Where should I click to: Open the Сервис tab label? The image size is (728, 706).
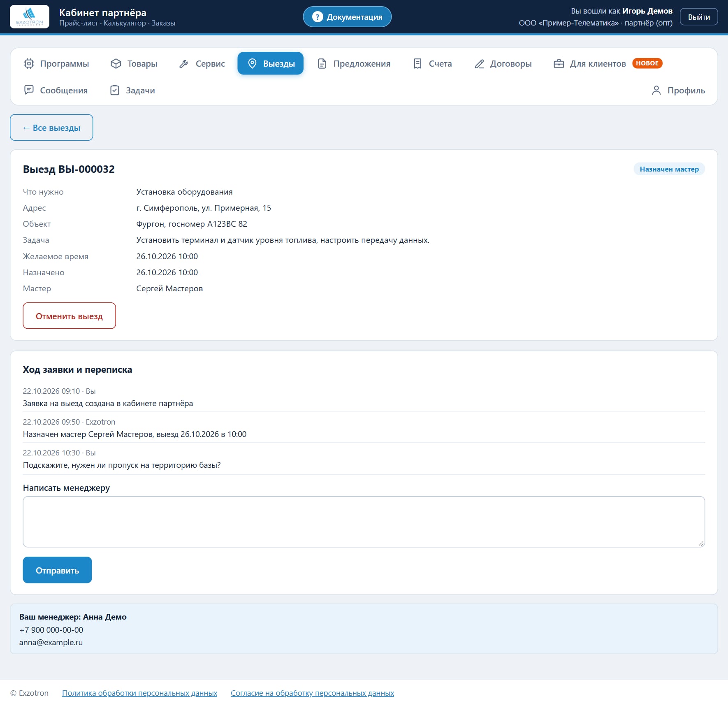click(x=210, y=64)
